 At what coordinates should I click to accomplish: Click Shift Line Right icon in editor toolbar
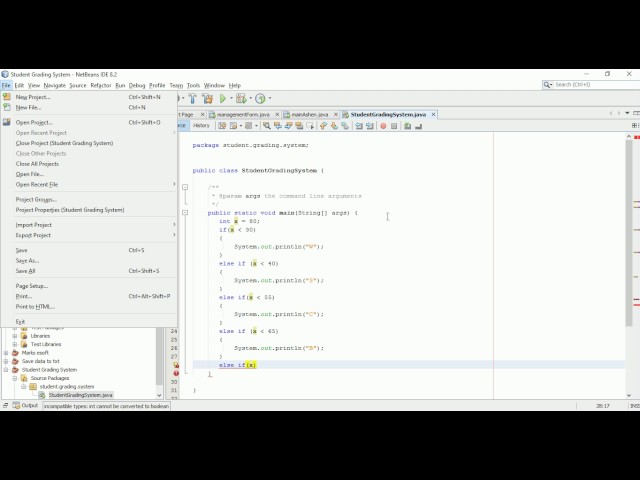[x=370, y=126]
